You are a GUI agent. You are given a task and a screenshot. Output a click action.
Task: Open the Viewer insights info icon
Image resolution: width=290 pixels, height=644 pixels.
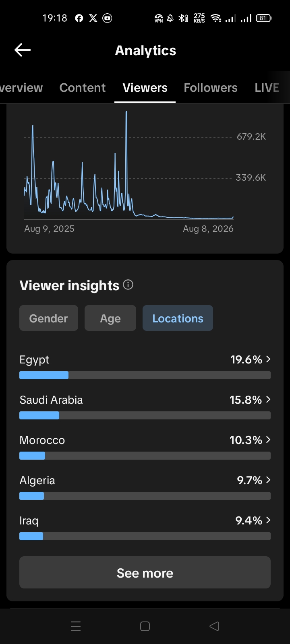click(x=128, y=285)
